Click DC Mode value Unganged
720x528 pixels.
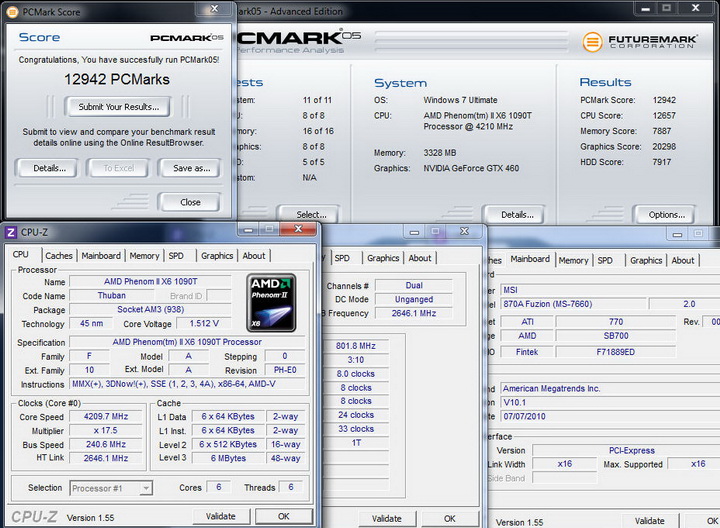(x=414, y=299)
